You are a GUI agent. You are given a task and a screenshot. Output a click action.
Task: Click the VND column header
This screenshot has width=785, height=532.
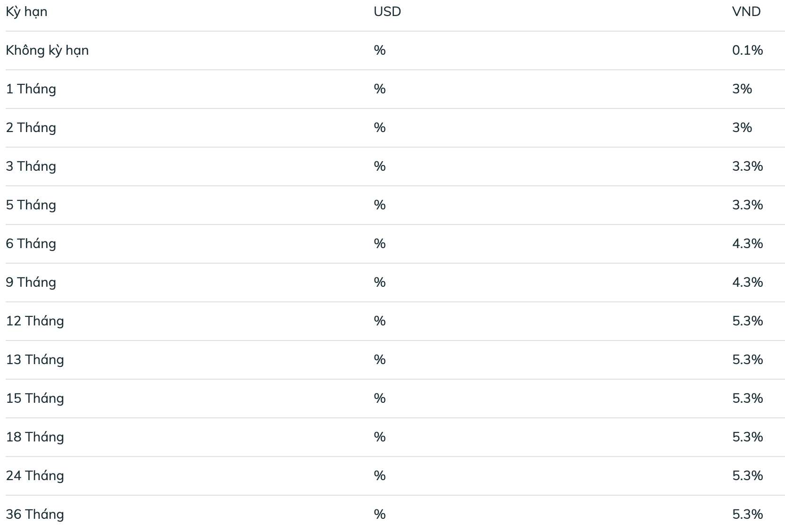click(x=746, y=12)
